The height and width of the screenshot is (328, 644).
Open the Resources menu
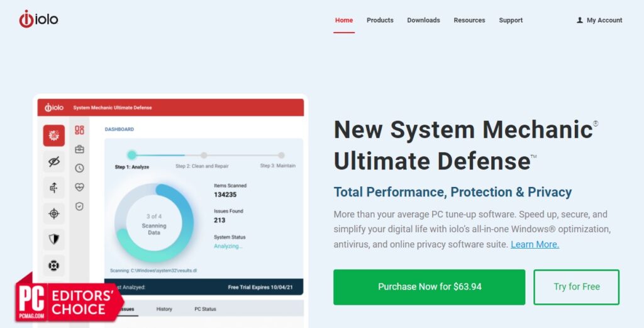[469, 20]
